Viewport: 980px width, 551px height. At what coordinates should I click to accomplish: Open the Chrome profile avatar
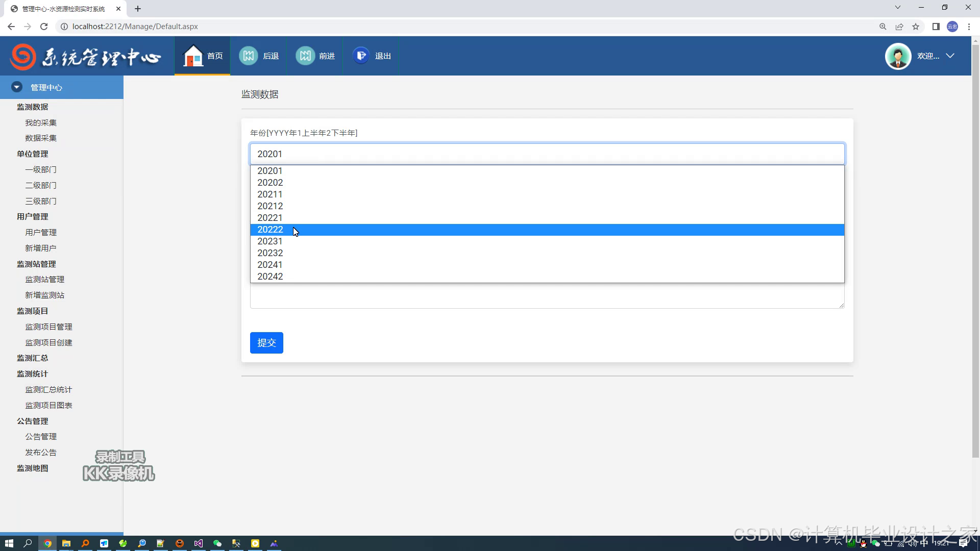click(952, 27)
